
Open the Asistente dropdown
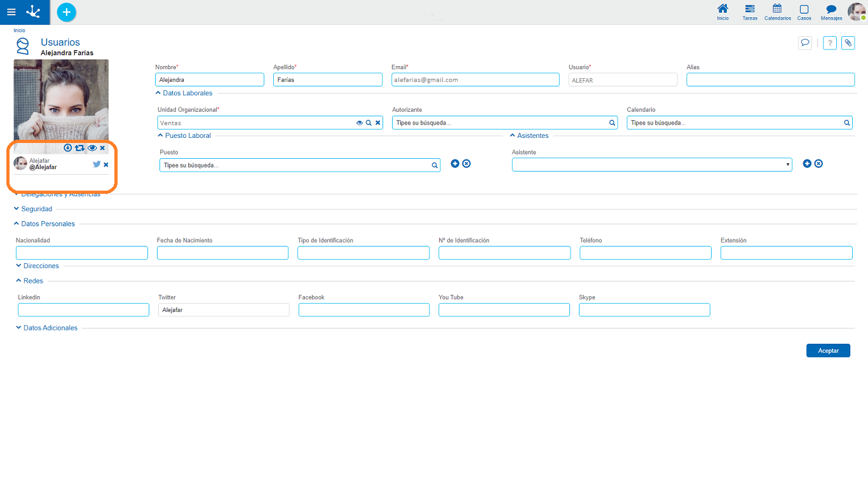tap(652, 165)
